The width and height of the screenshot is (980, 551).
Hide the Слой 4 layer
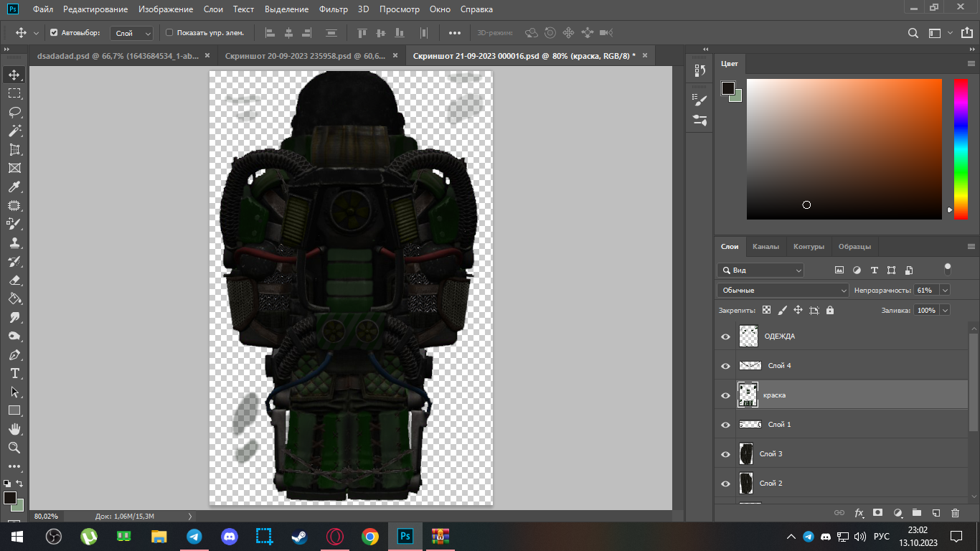click(725, 366)
